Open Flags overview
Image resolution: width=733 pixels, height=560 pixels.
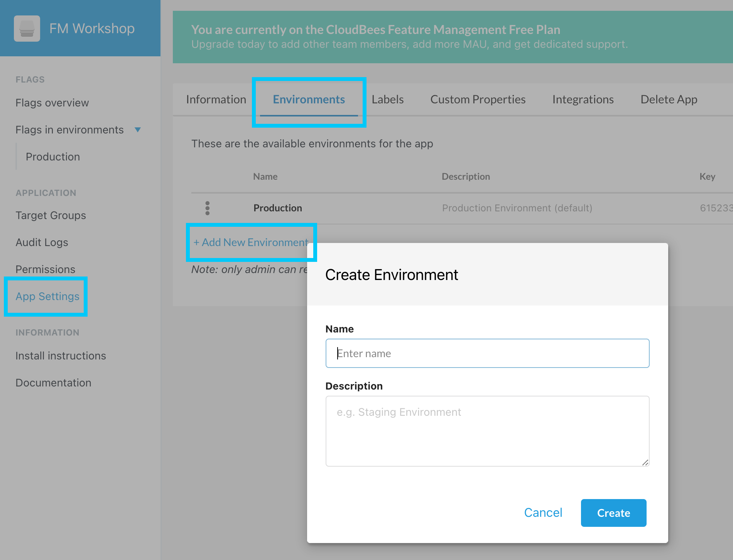tap(52, 103)
